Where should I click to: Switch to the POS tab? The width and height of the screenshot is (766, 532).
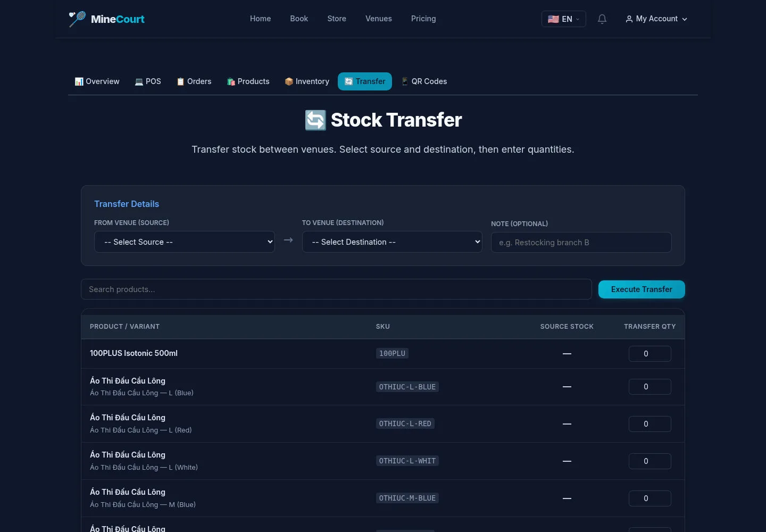point(148,81)
